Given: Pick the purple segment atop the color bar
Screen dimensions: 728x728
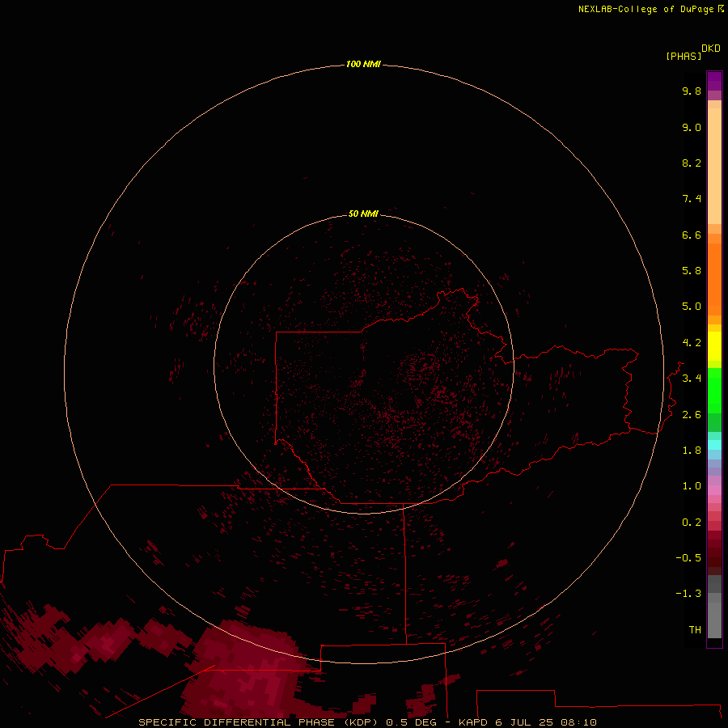Looking at the screenshot, I should 714,81.
